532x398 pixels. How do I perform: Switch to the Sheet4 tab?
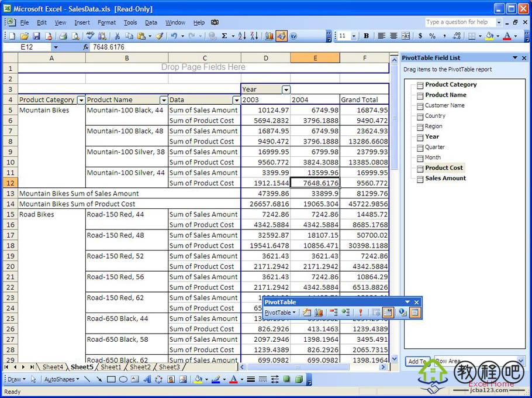click(53, 367)
